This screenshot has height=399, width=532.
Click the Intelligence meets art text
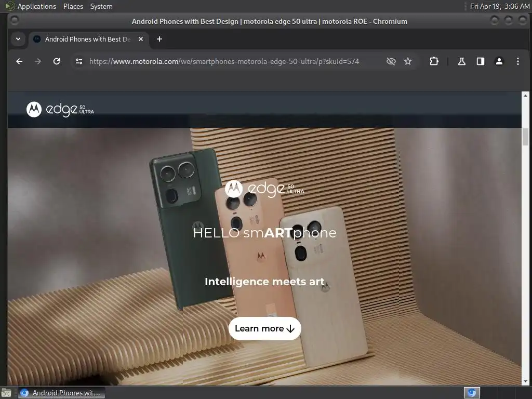point(264,282)
